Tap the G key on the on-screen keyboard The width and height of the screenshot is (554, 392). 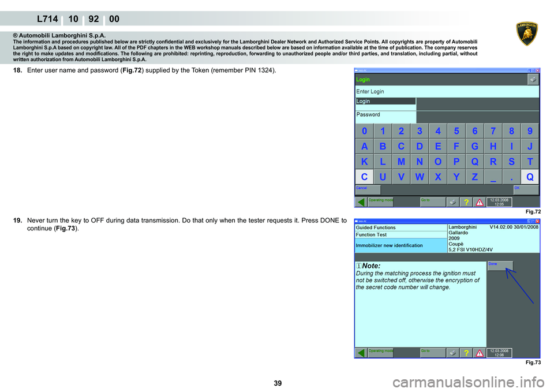click(x=475, y=146)
